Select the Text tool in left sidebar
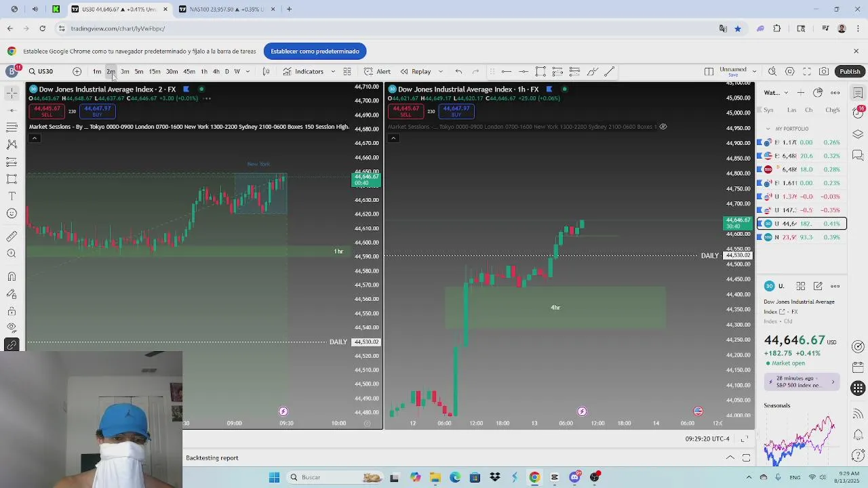The image size is (868, 488). [x=12, y=196]
